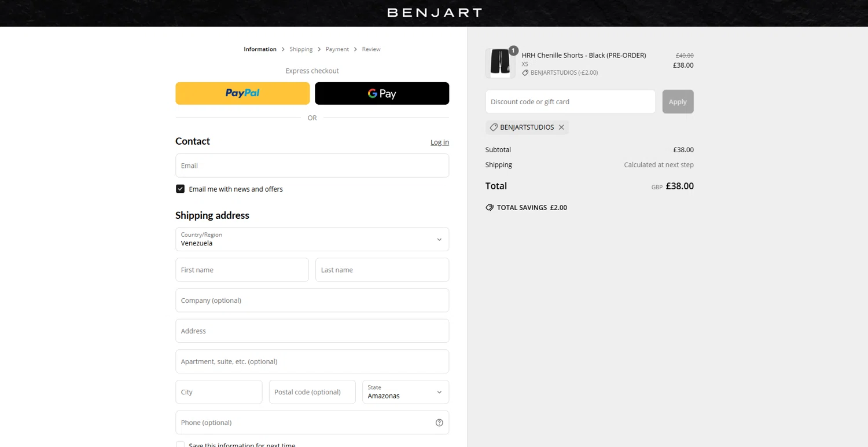Focus the Phone (optional) field
This screenshot has height=447, width=868.
tap(312, 423)
